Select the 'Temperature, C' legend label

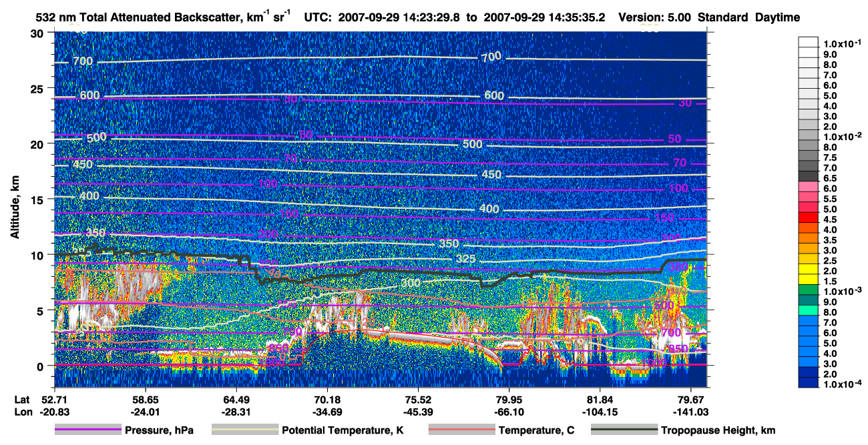(x=536, y=431)
